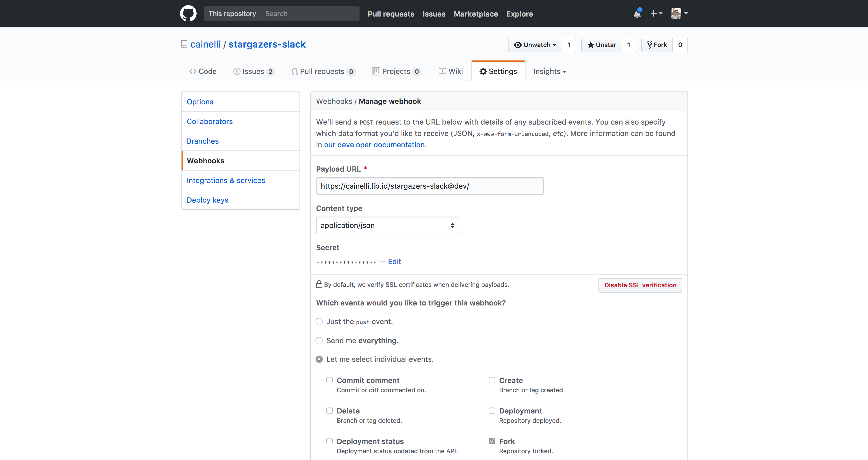The image size is (868, 460).
Task: Click Edit next to the Secret
Action: [394, 262]
